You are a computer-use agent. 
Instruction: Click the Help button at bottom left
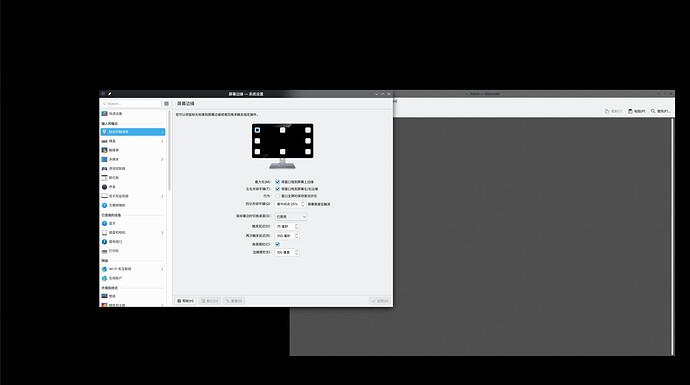pos(186,301)
